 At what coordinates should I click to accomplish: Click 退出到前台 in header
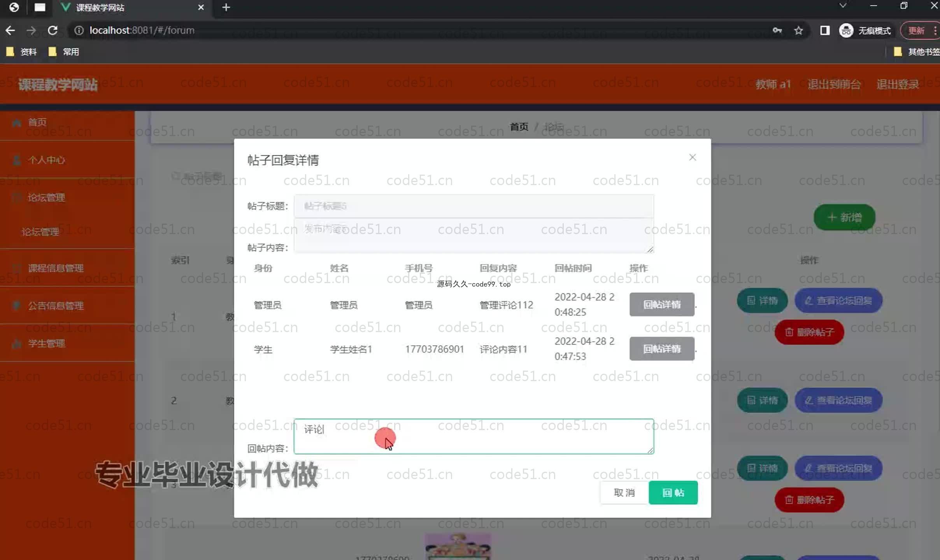(834, 84)
